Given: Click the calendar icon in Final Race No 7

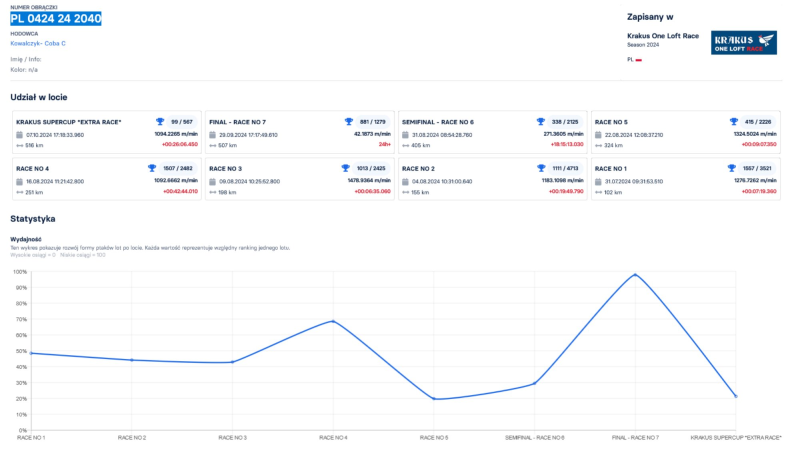Looking at the screenshot, I should (213, 134).
